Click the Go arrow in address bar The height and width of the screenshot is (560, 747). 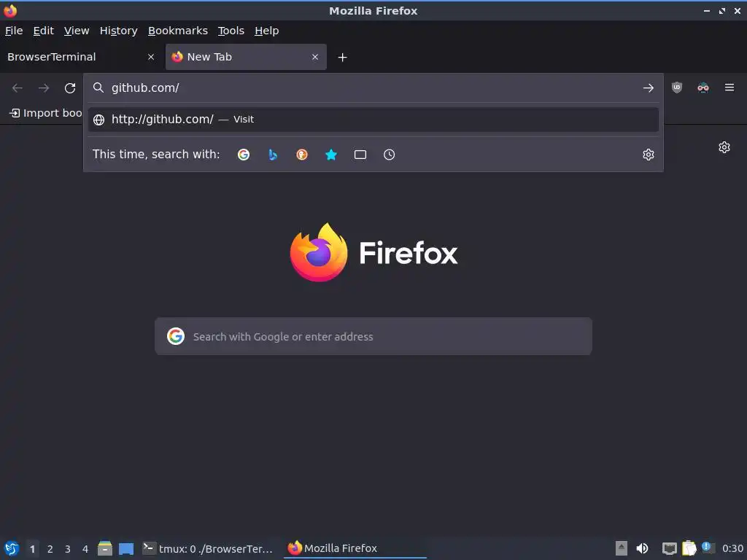(x=649, y=88)
